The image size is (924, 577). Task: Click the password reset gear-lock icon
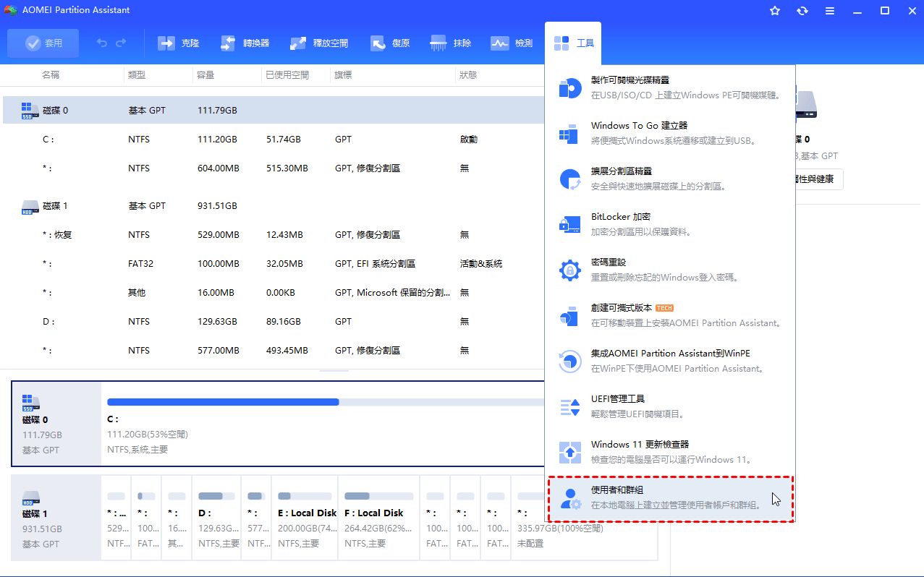click(570, 270)
